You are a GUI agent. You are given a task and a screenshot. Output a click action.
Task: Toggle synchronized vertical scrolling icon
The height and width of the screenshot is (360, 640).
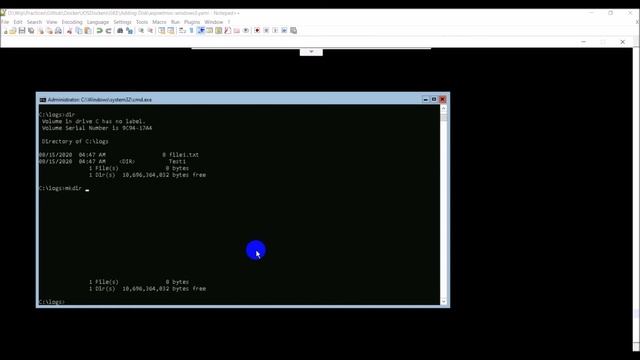point(162,31)
